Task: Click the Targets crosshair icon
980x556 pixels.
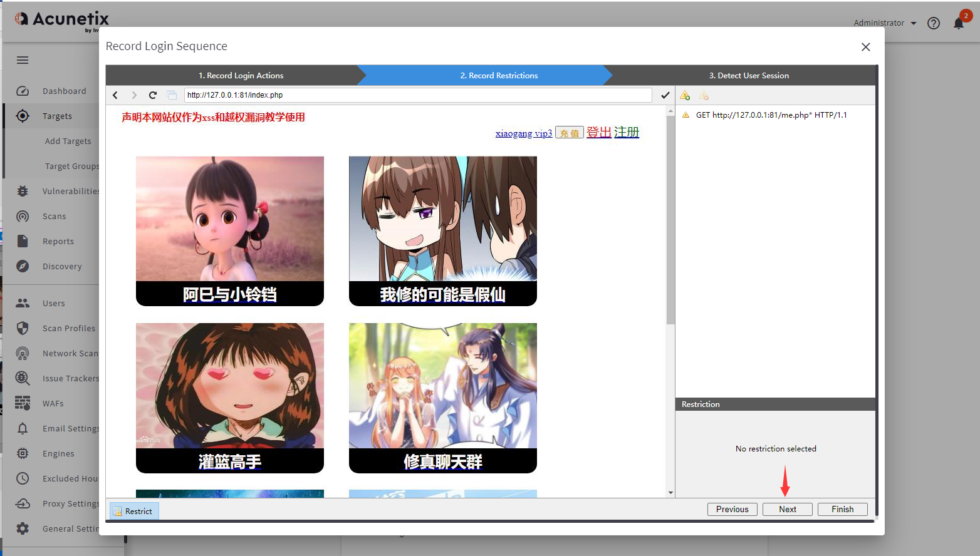Action: coord(23,116)
